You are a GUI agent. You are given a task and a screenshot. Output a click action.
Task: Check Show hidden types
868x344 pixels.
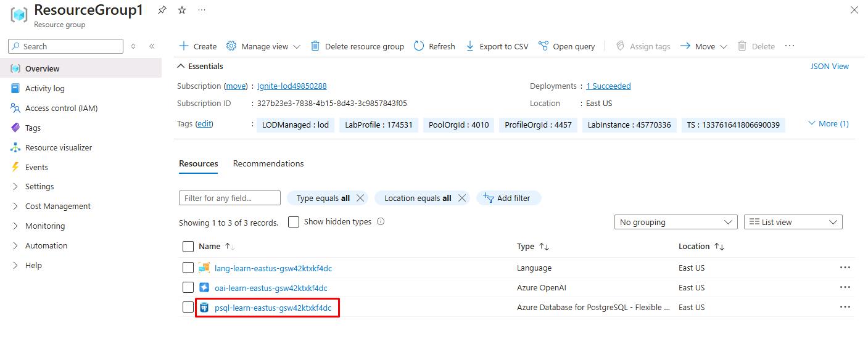pyautogui.click(x=294, y=222)
